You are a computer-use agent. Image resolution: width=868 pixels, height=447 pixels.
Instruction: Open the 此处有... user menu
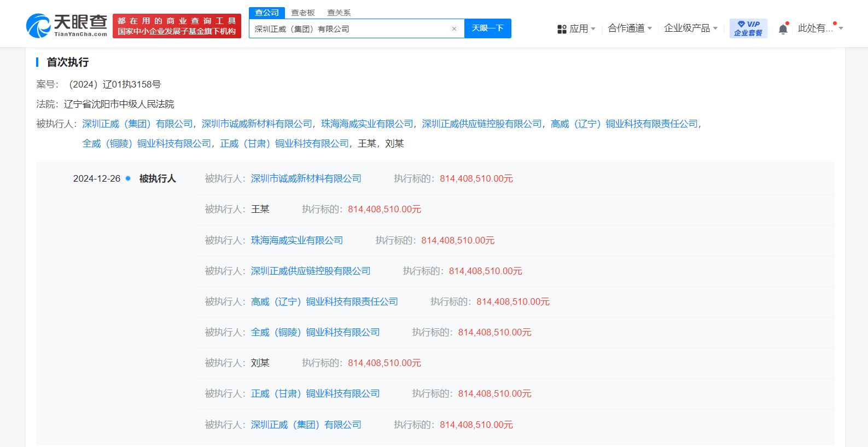pyautogui.click(x=820, y=28)
